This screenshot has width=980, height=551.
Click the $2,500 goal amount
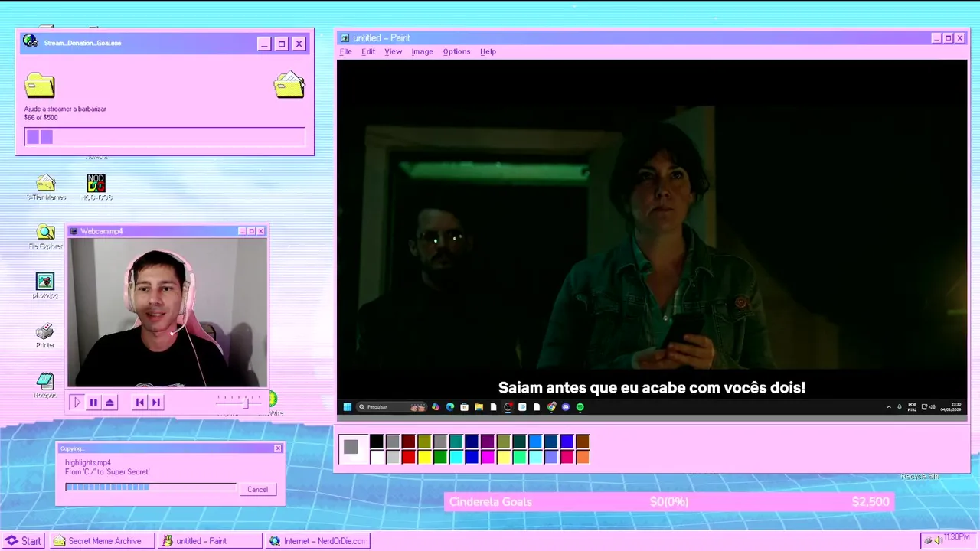871,502
